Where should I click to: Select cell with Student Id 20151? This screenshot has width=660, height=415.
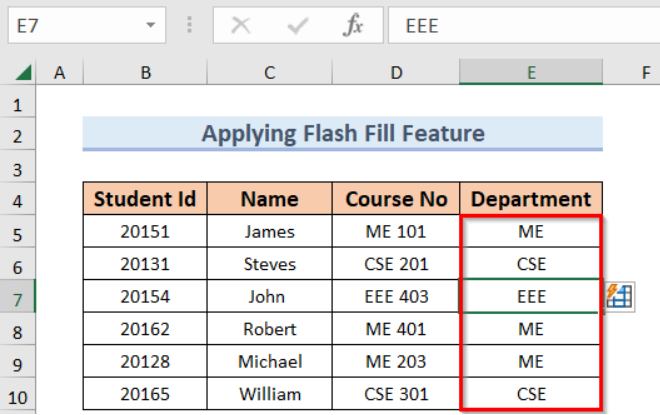(x=145, y=231)
